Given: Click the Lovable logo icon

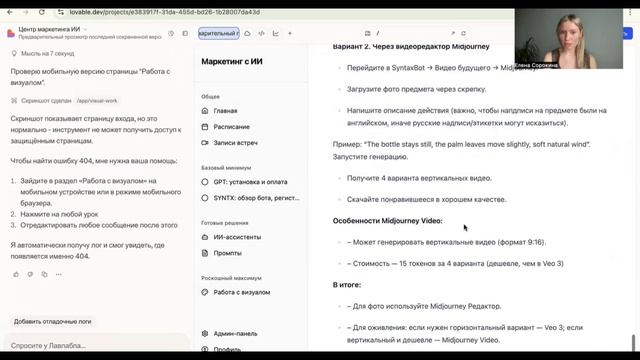Looking at the screenshot, I should click(x=11, y=33).
